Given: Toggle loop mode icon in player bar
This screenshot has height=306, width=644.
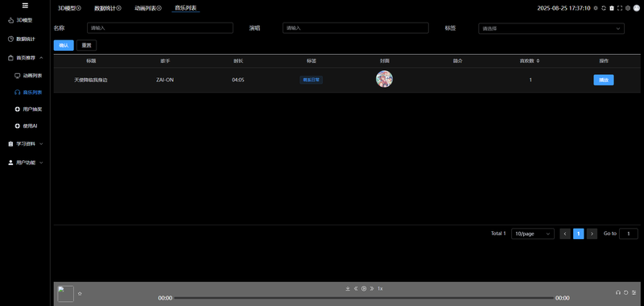Looking at the screenshot, I should pos(626,292).
